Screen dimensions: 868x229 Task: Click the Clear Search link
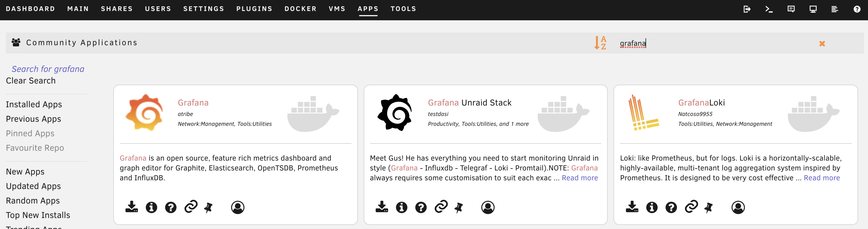click(x=31, y=81)
